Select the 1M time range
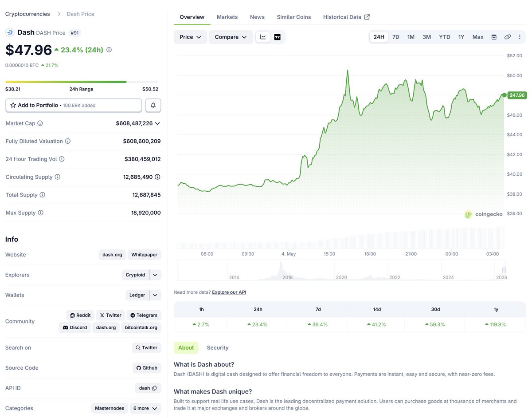 pyautogui.click(x=411, y=37)
